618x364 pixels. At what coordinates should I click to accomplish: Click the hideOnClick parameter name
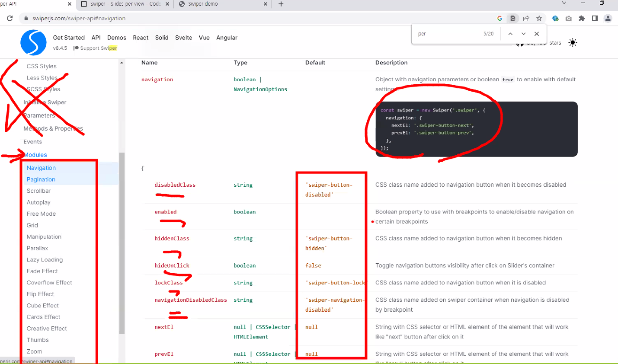pyautogui.click(x=172, y=265)
